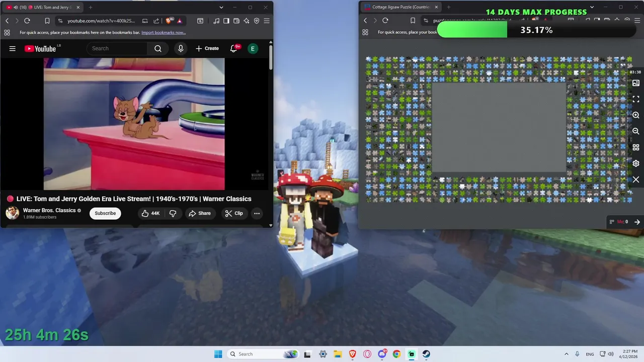The image size is (644, 362).
Task: Open the Windows Start menu
Action: 218,354
